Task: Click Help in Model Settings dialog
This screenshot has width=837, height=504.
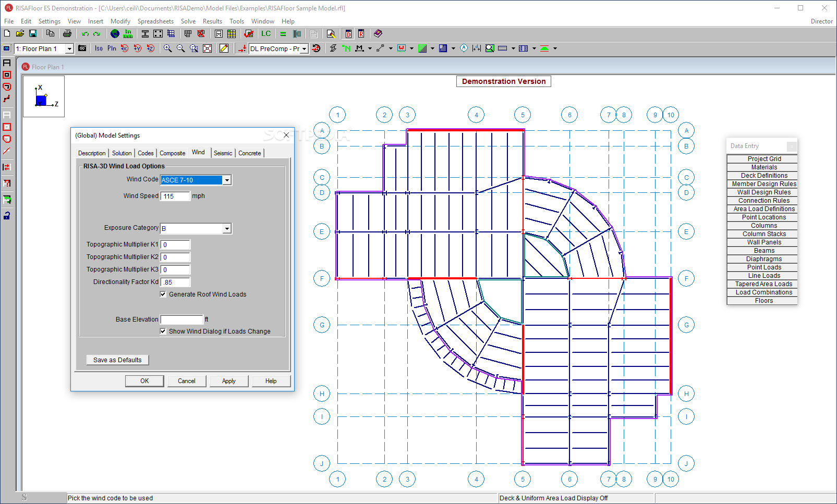Action: 271,381
